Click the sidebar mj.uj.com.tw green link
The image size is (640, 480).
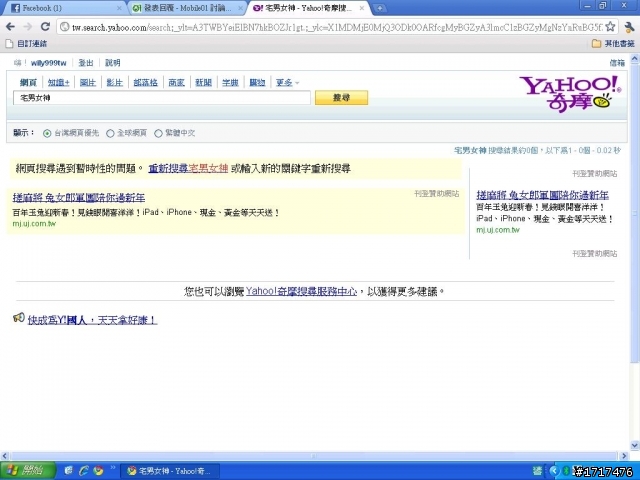click(x=498, y=230)
